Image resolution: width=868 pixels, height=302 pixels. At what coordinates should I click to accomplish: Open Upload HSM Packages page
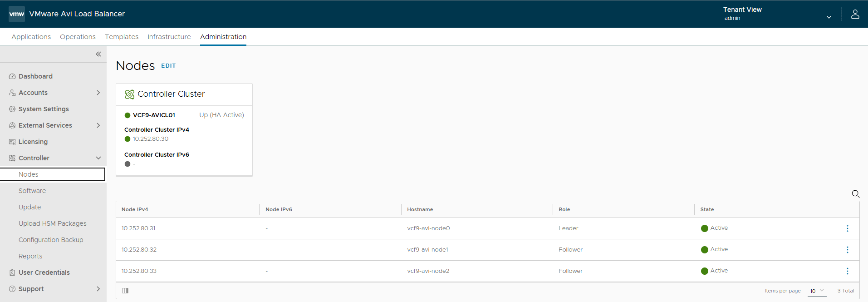pos(53,223)
